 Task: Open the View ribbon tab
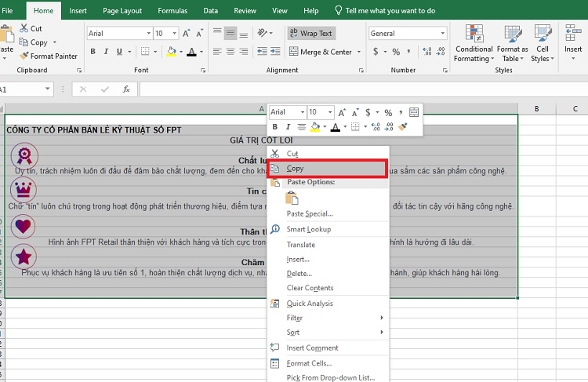coord(279,11)
